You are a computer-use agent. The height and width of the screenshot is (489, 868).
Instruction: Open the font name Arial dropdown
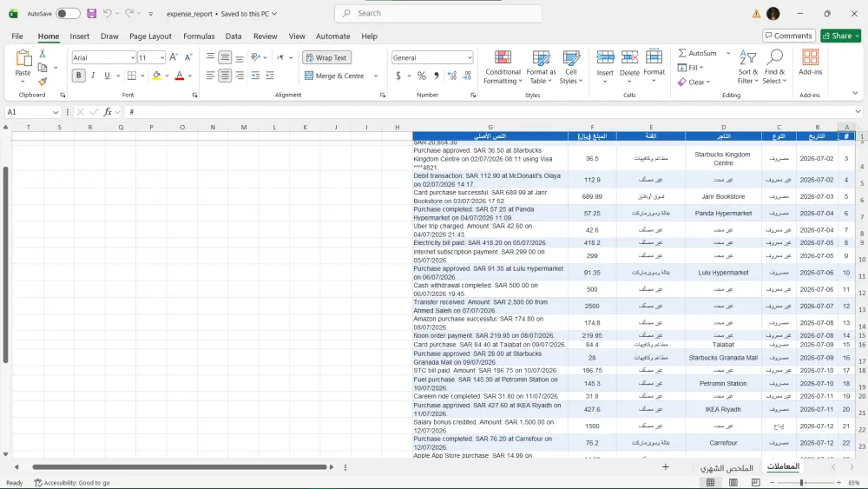pyautogui.click(x=133, y=57)
